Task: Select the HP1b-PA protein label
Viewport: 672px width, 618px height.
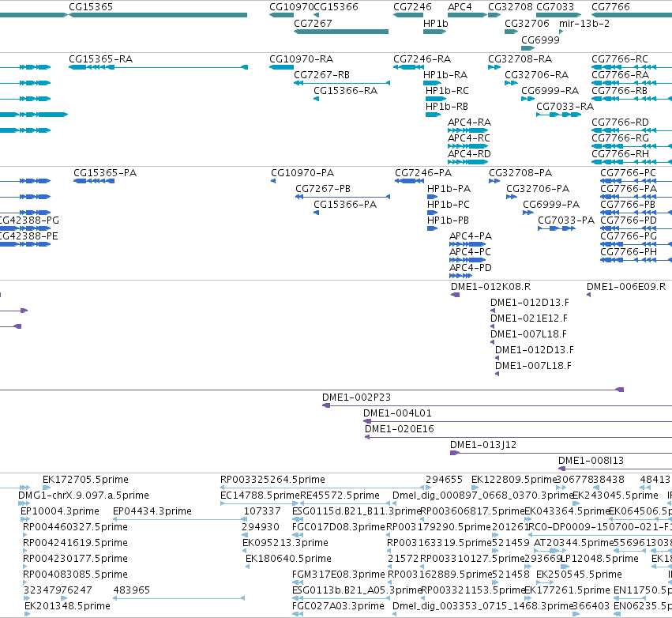Action: [x=449, y=189]
